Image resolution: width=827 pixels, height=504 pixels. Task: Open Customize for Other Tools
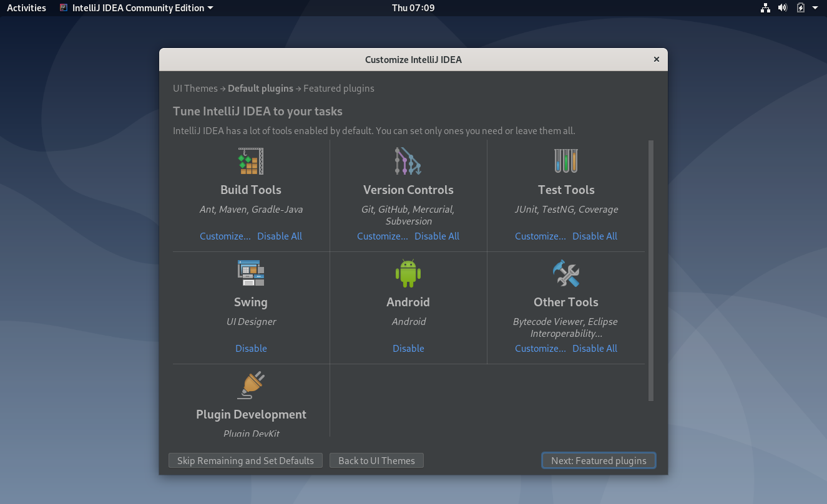(x=541, y=348)
